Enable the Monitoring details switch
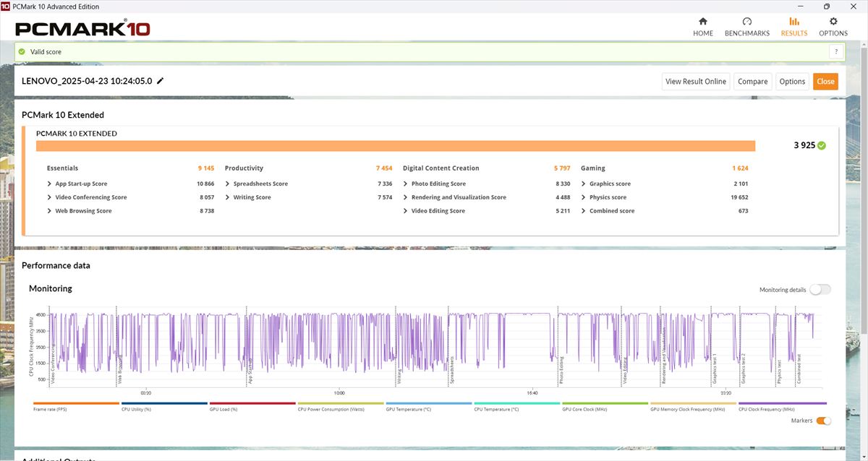The image size is (868, 461). point(820,290)
